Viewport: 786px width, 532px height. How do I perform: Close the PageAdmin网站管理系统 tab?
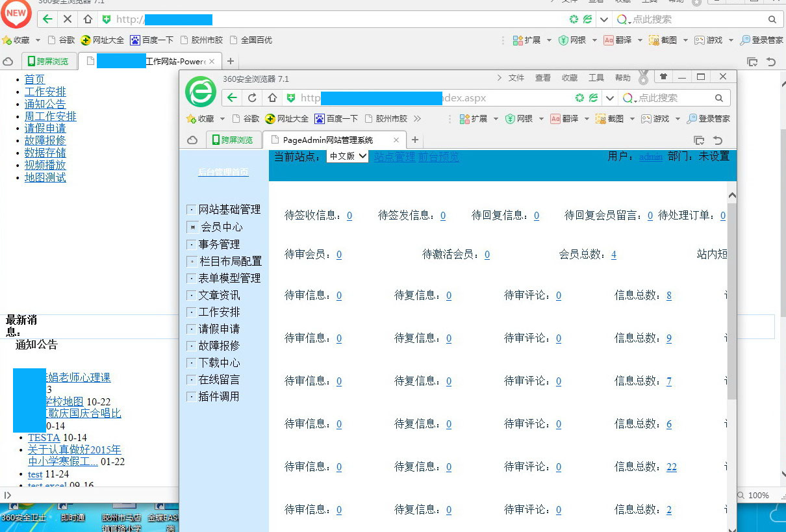[397, 140]
